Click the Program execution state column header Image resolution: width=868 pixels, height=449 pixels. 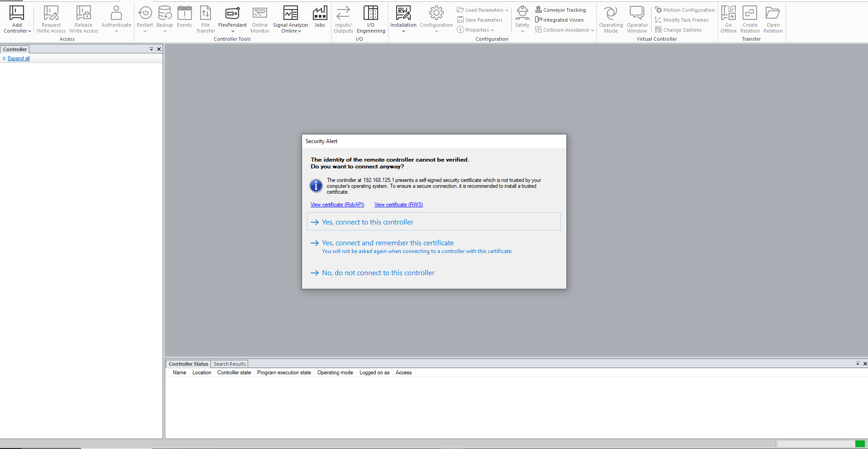pos(284,373)
